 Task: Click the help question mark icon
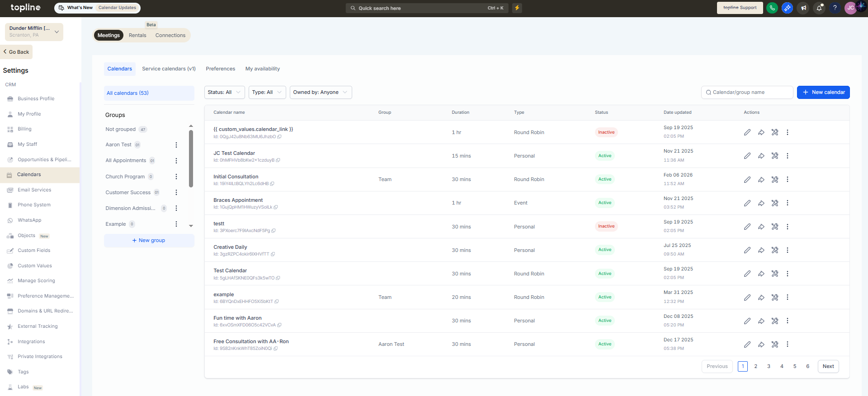835,8
